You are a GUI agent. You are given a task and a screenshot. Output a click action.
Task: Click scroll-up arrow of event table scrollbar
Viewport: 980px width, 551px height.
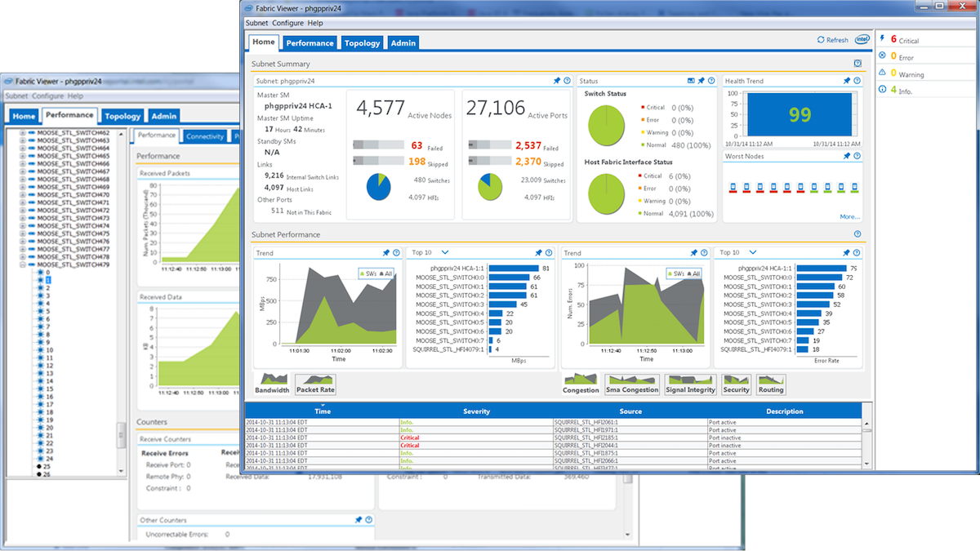coord(866,424)
